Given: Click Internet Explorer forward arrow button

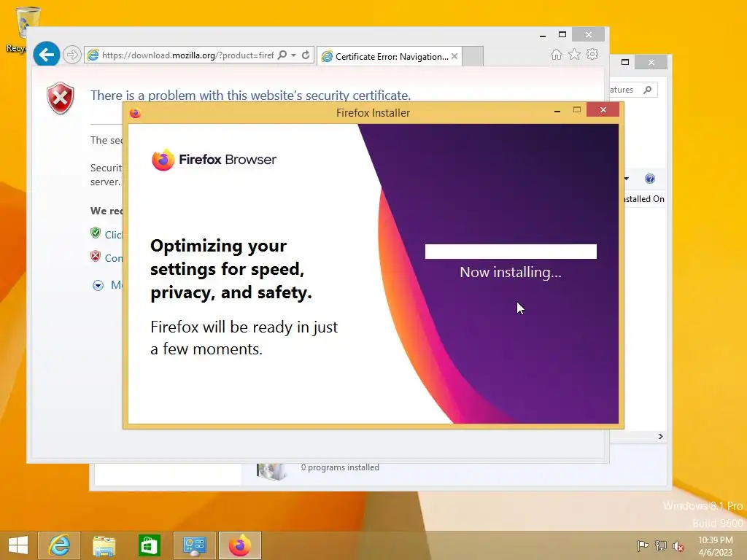Looking at the screenshot, I should 72,55.
